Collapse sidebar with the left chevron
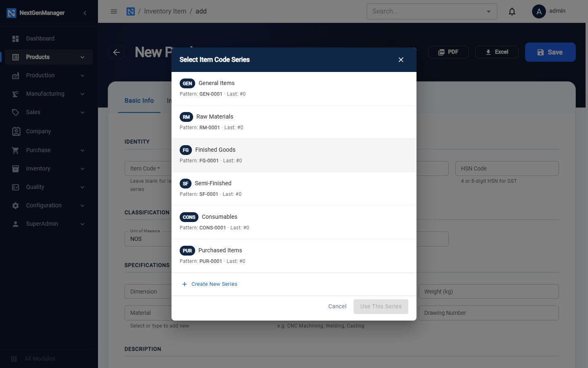This screenshot has width=588, height=368. pos(85,13)
